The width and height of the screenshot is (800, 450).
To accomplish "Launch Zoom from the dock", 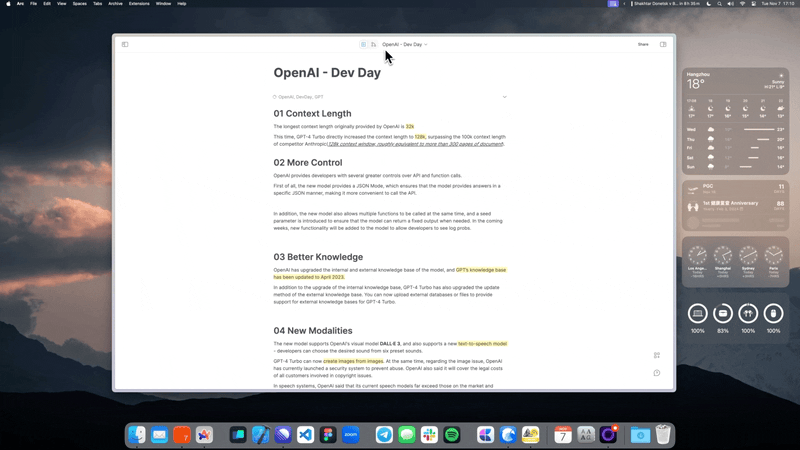I will [351, 435].
